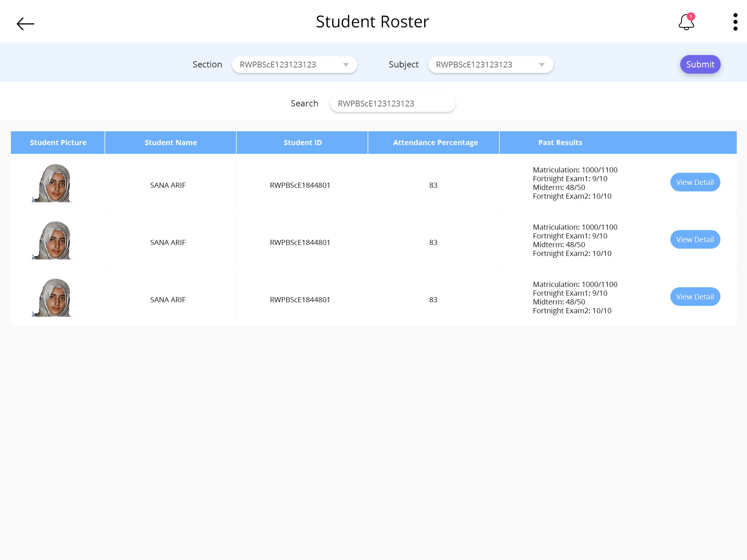Open the three-dot overflow menu

point(735,22)
